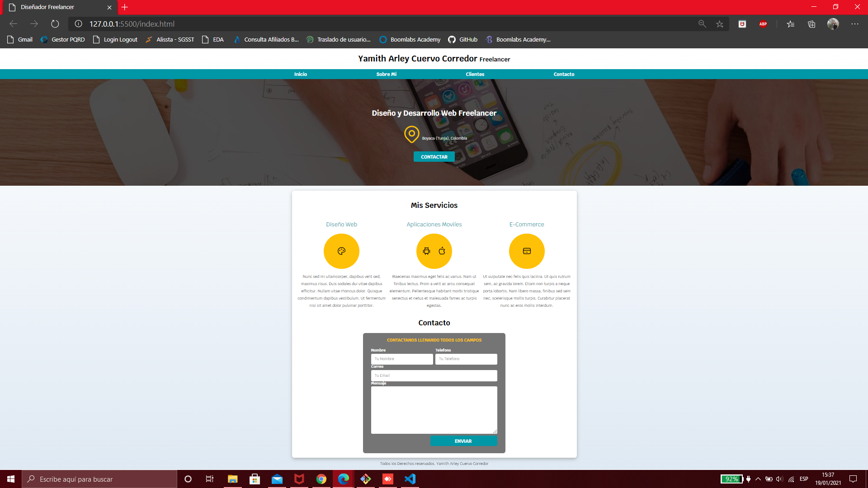This screenshot has width=868, height=488.
Task: Select the Sobre Mi navigation item
Action: 387,74
